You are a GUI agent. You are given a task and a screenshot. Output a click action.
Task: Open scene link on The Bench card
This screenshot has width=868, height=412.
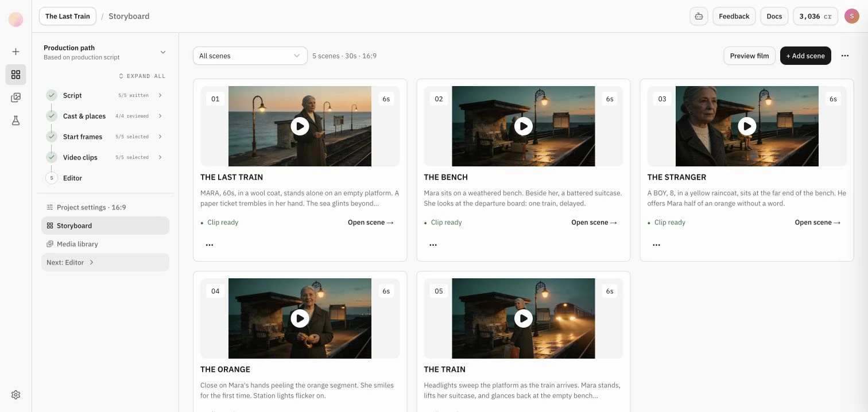pyautogui.click(x=594, y=223)
